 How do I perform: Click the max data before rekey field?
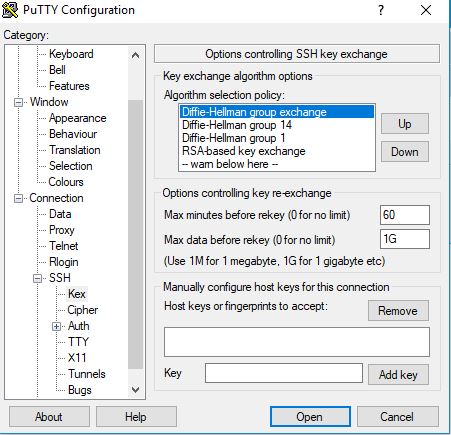[405, 239]
